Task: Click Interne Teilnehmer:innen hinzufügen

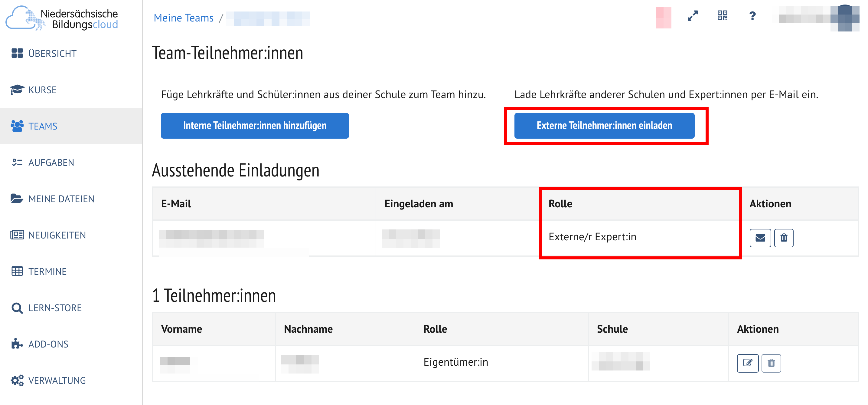Action: click(255, 125)
